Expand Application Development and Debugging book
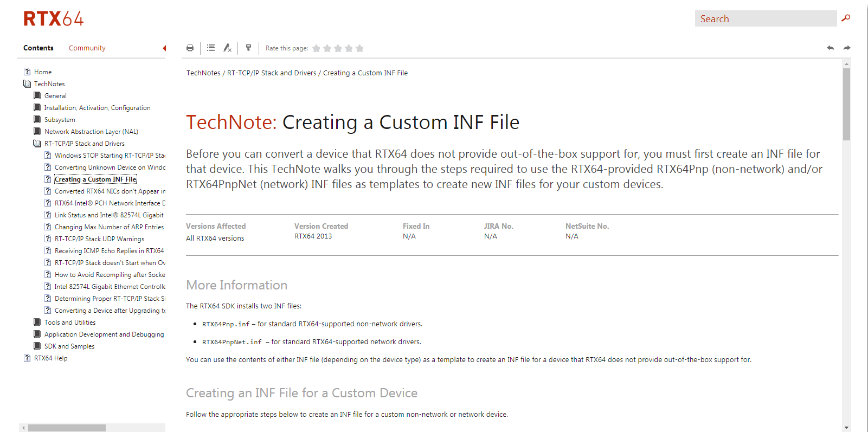Image resolution: width=868 pixels, height=432 pixels. [x=37, y=334]
